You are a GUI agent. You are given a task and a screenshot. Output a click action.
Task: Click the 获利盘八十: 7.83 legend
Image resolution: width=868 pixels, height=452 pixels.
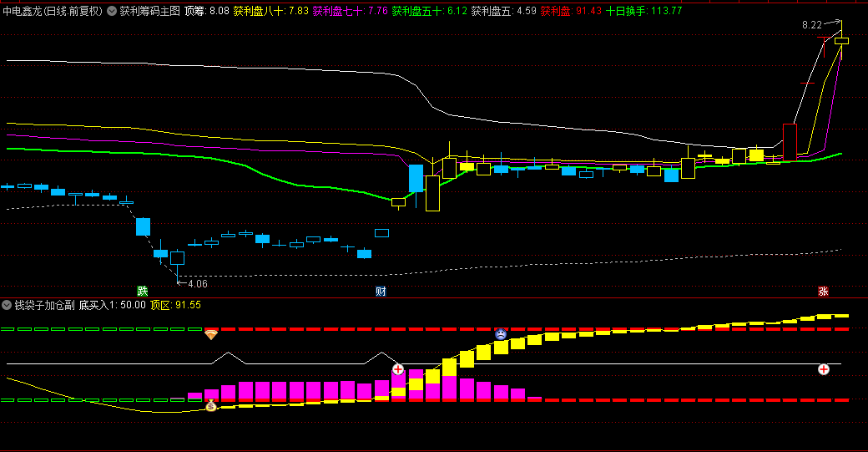(270, 11)
